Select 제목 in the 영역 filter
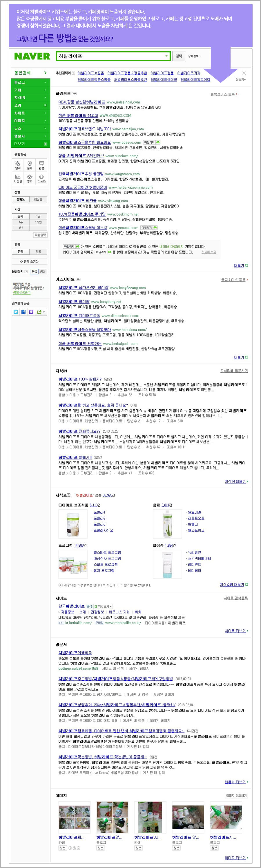The height and width of the screenshot is (868, 261). click(38, 252)
